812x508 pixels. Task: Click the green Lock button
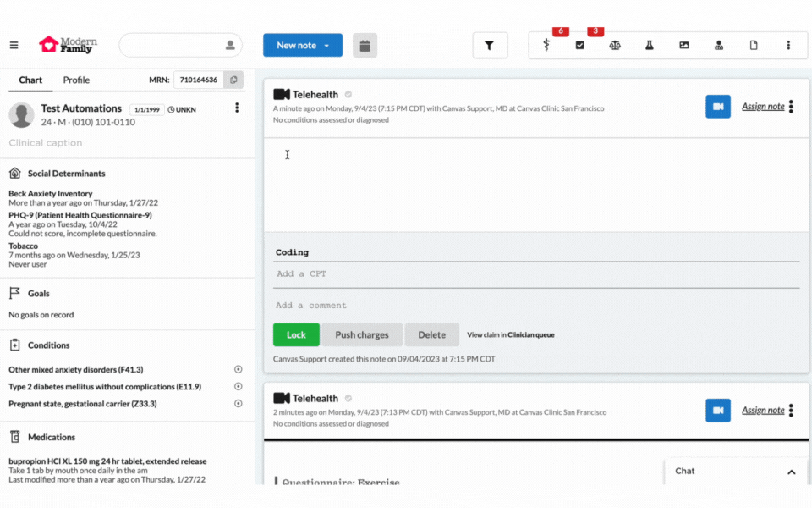coord(296,334)
